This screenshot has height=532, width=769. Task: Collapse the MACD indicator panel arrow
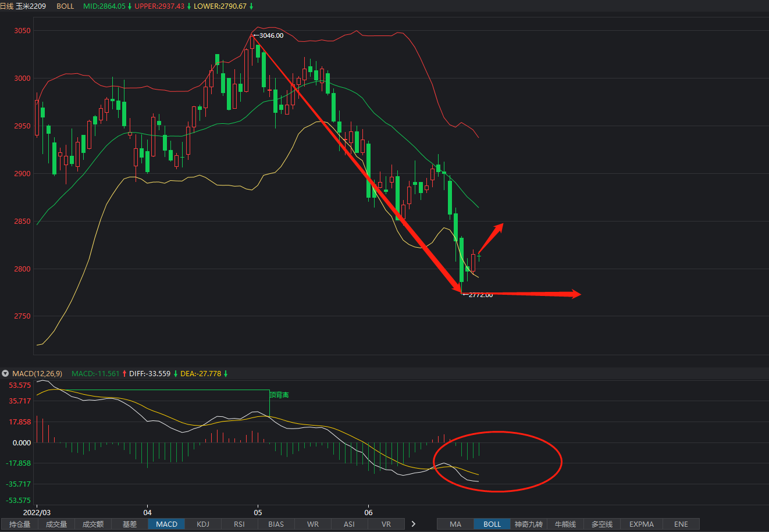[x=5, y=373]
